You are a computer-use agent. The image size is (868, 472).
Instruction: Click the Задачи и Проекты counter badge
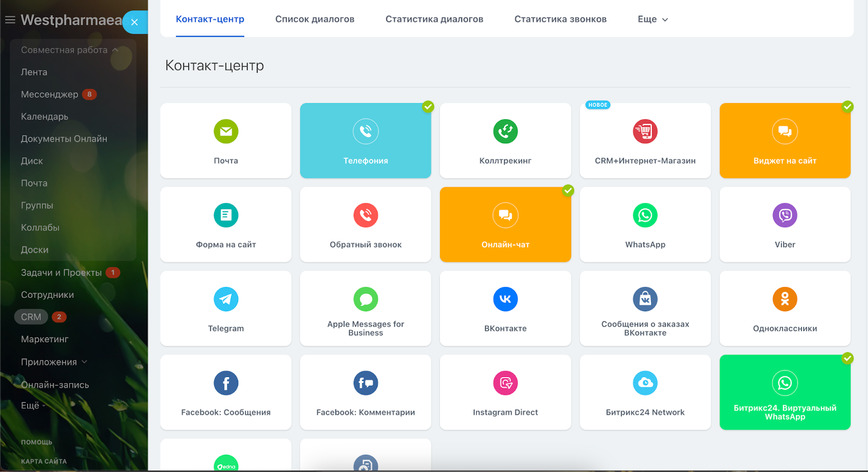(113, 272)
